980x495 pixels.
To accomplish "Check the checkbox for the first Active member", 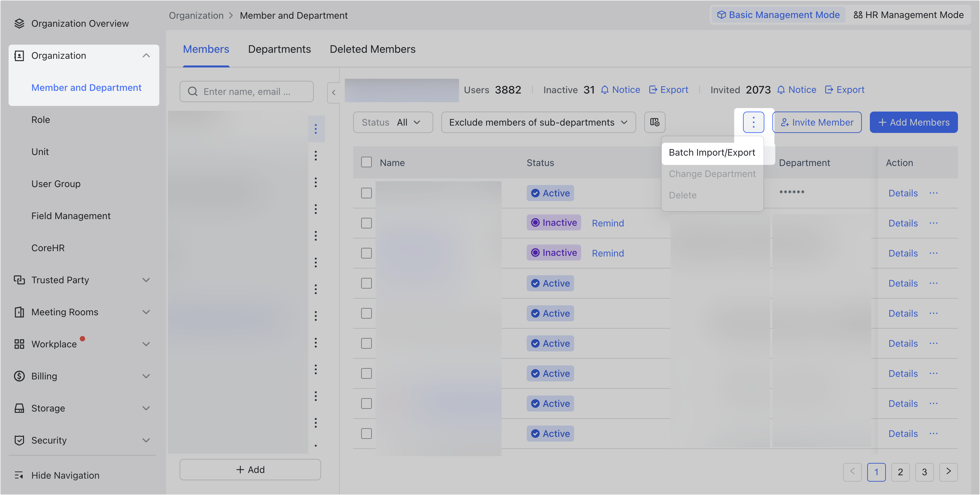I will tap(366, 193).
